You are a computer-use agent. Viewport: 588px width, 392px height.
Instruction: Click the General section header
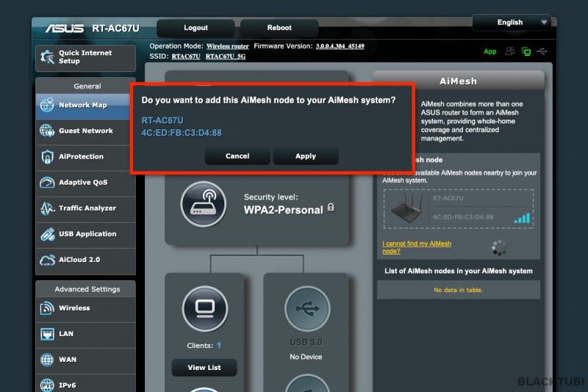pyautogui.click(x=85, y=86)
